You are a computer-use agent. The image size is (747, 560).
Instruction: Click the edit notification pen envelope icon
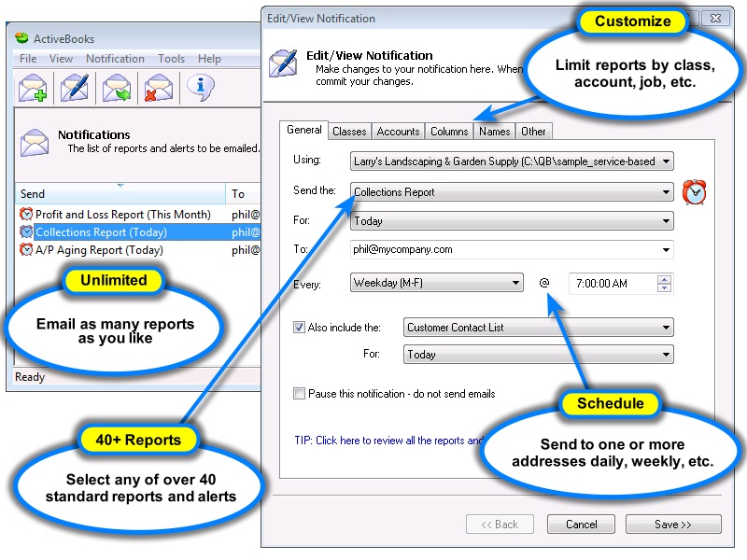click(75, 88)
